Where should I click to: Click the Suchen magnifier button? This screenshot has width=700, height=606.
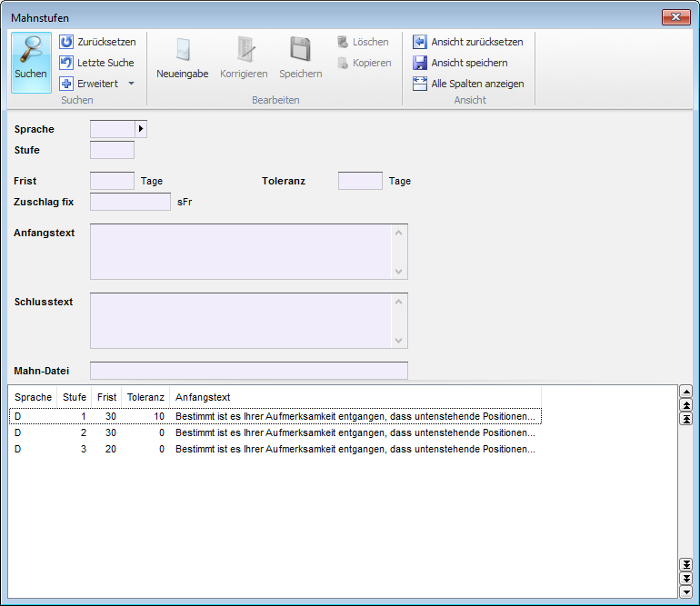pyautogui.click(x=31, y=62)
